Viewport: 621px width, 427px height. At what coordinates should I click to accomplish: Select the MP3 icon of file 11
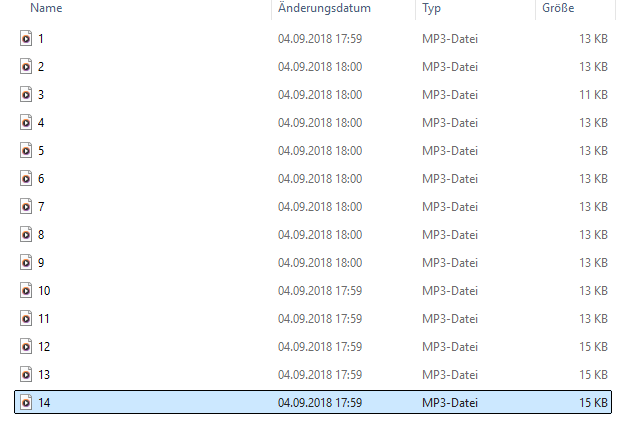[26, 319]
